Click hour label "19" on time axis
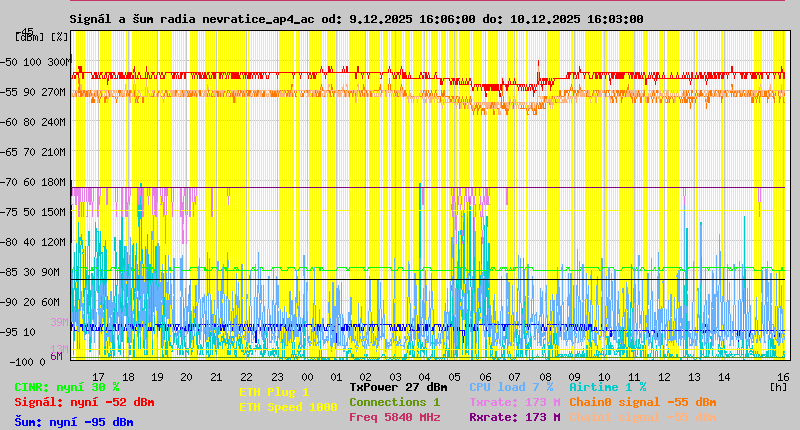 pos(157,377)
